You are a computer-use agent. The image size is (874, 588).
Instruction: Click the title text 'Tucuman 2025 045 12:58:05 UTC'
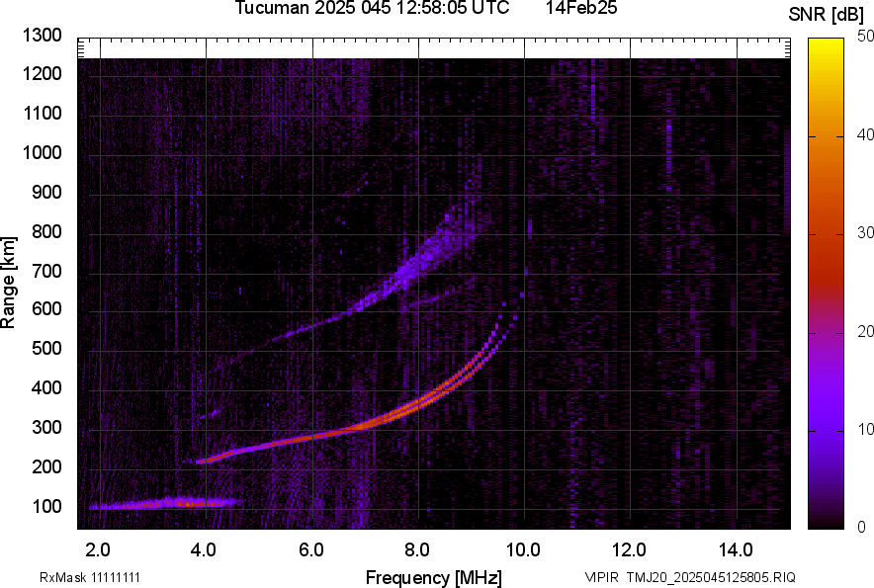pos(372,8)
